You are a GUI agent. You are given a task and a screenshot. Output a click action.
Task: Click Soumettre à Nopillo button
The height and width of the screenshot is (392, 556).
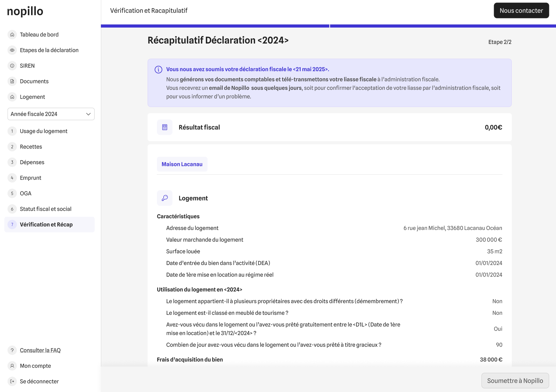point(515,381)
